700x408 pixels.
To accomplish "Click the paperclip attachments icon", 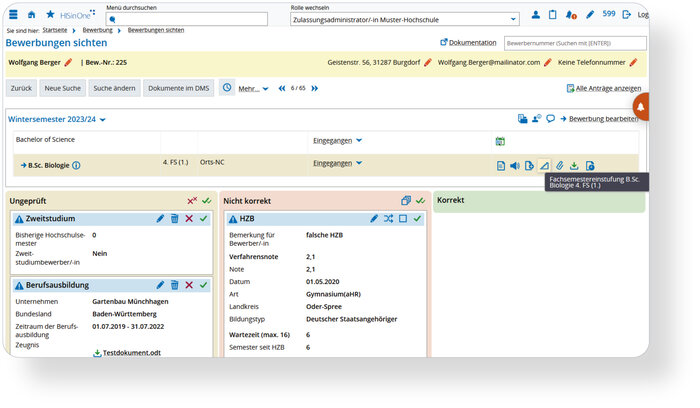I will [559, 166].
